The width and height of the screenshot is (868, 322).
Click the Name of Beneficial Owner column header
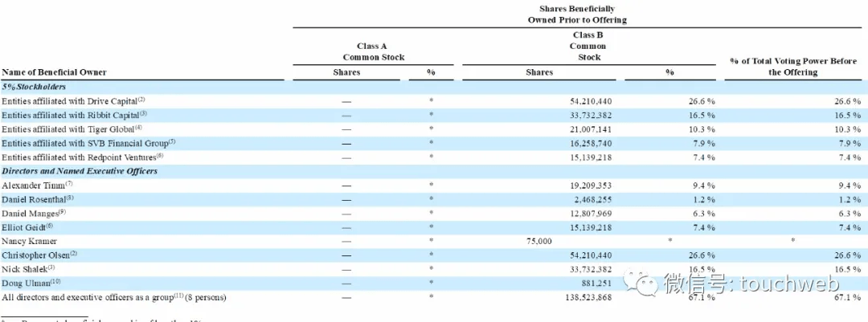55,72
